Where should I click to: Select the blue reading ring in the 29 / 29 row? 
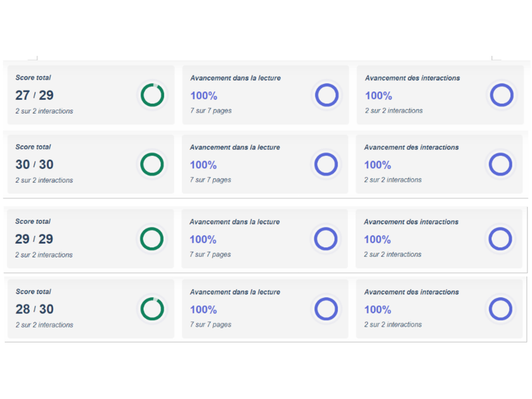click(x=326, y=239)
